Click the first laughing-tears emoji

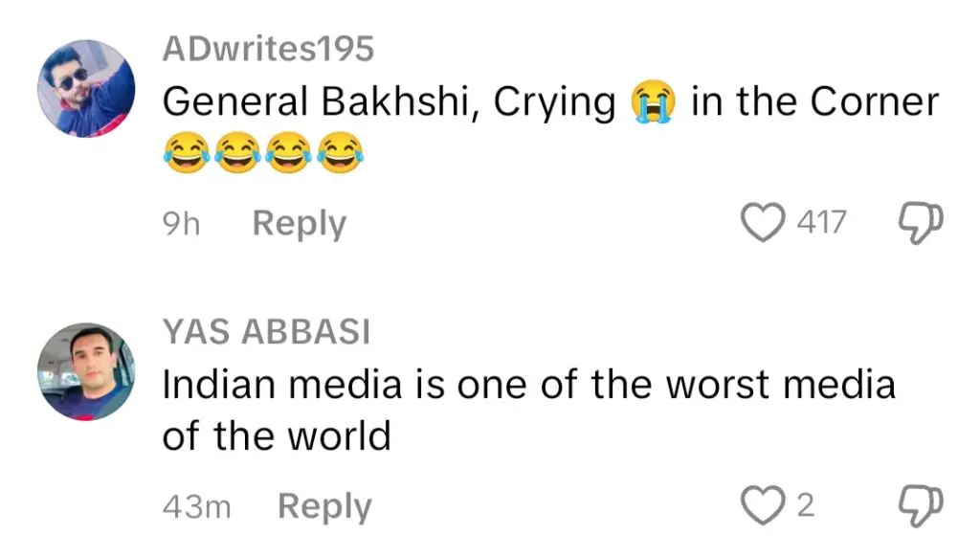pos(186,154)
